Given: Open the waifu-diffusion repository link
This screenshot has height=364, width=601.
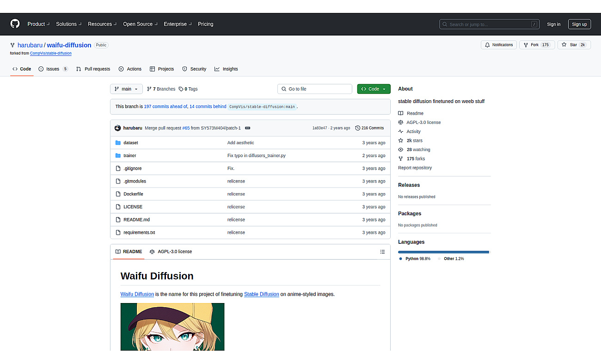Looking at the screenshot, I should coord(69,45).
